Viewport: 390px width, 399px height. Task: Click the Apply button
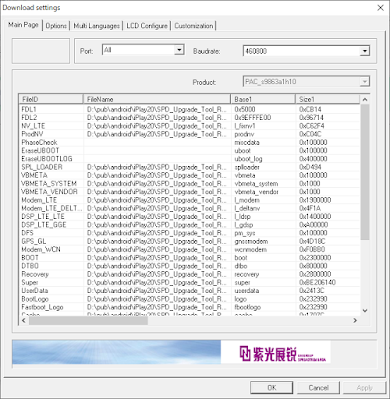(364, 388)
